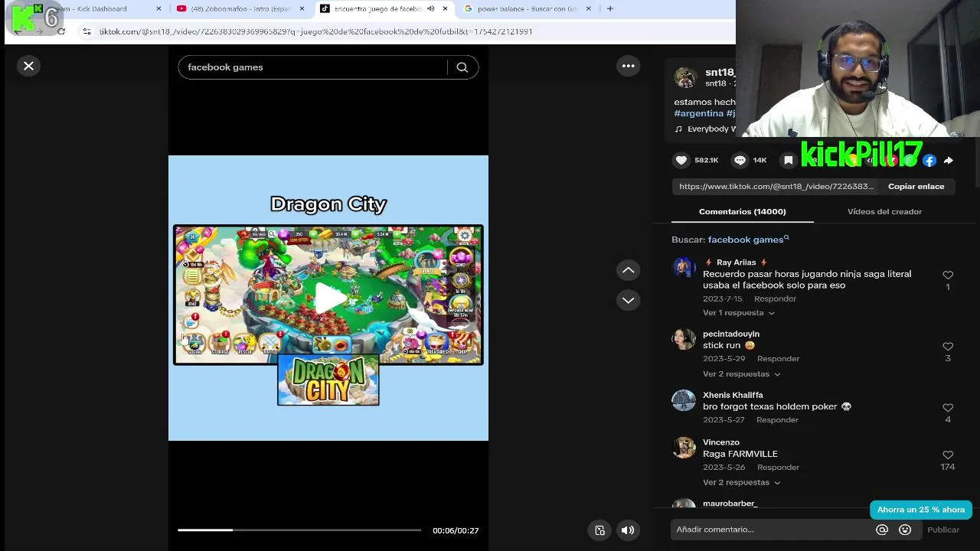980x551 pixels.
Task: Click 'Responder' on Xhenis Khaliffa's comment
Action: [777, 420]
